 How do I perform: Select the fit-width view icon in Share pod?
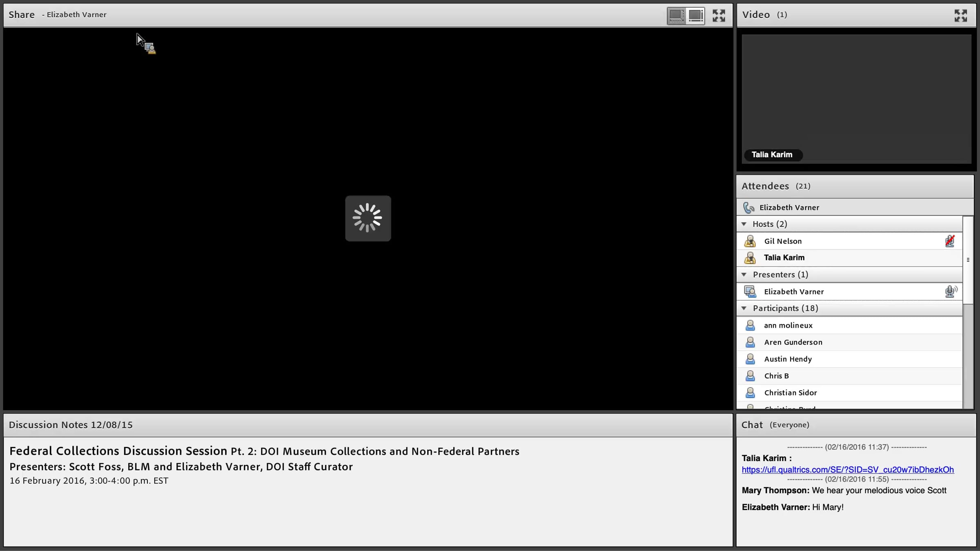coord(676,16)
